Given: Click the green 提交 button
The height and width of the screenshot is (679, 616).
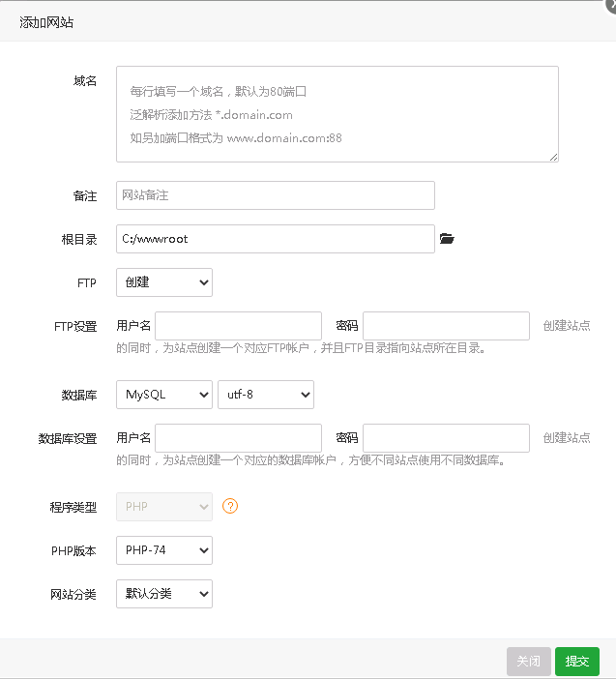Looking at the screenshot, I should coord(577,662).
